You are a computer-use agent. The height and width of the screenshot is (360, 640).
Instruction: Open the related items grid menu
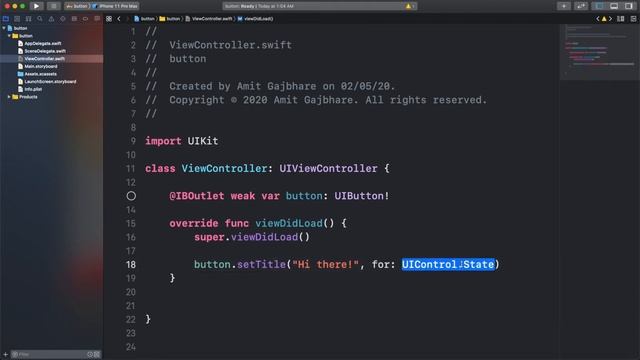click(109, 19)
